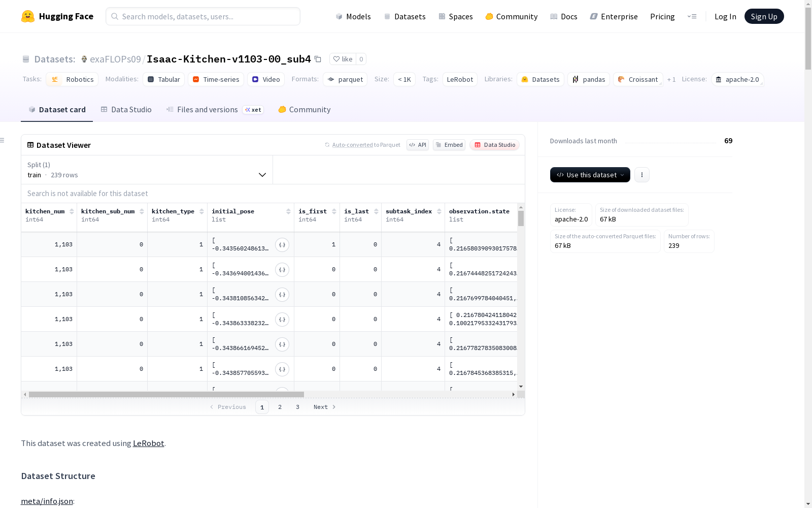The width and height of the screenshot is (812, 508).
Task: Filter by Video modality tag
Action: click(266, 79)
